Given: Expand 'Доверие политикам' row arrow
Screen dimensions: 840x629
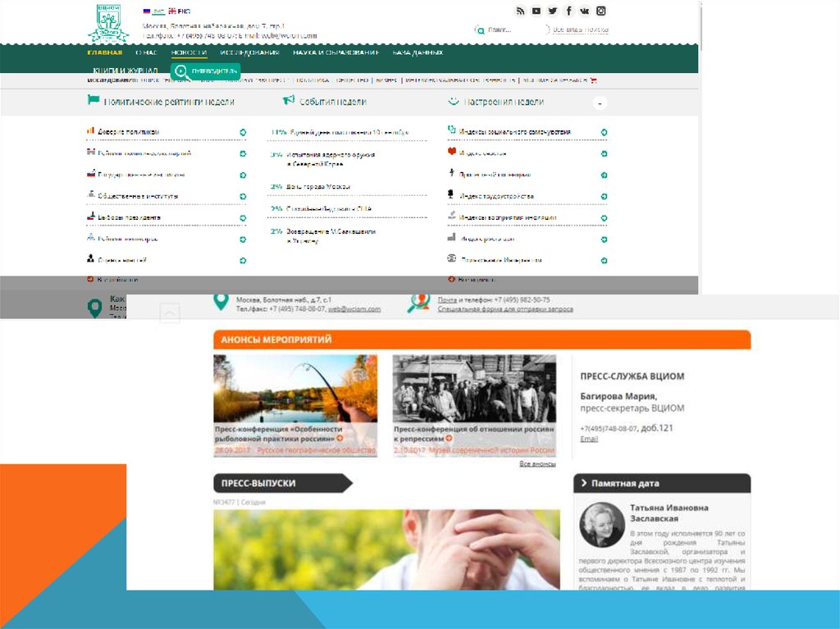Looking at the screenshot, I should (243, 132).
